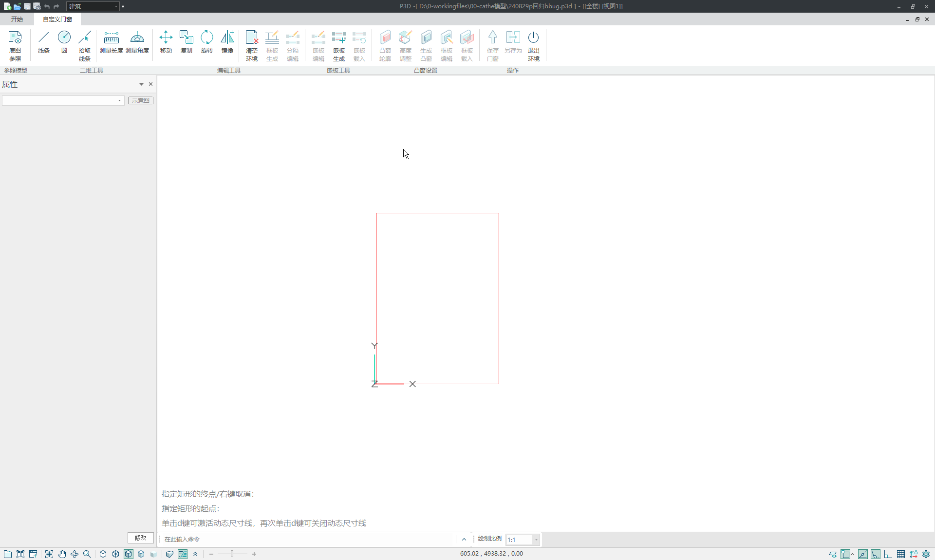935x560 pixels.
Task: Open the 绘制比例 1:1 scale dropdown
Action: [x=536, y=540]
